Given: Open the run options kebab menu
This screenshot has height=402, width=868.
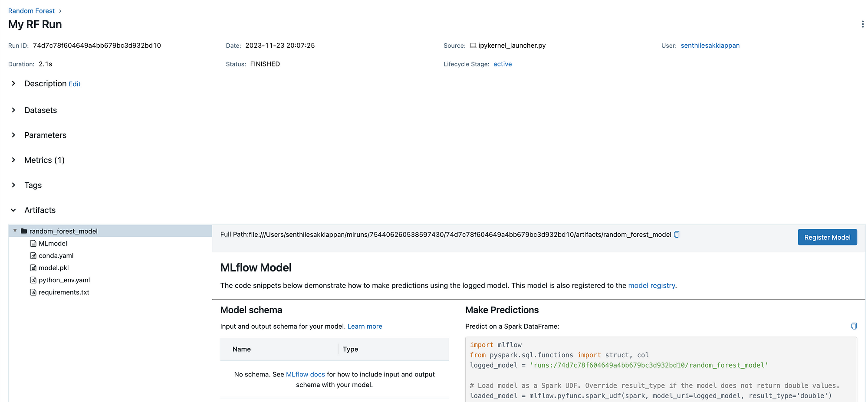Looking at the screenshot, I should tap(862, 24).
